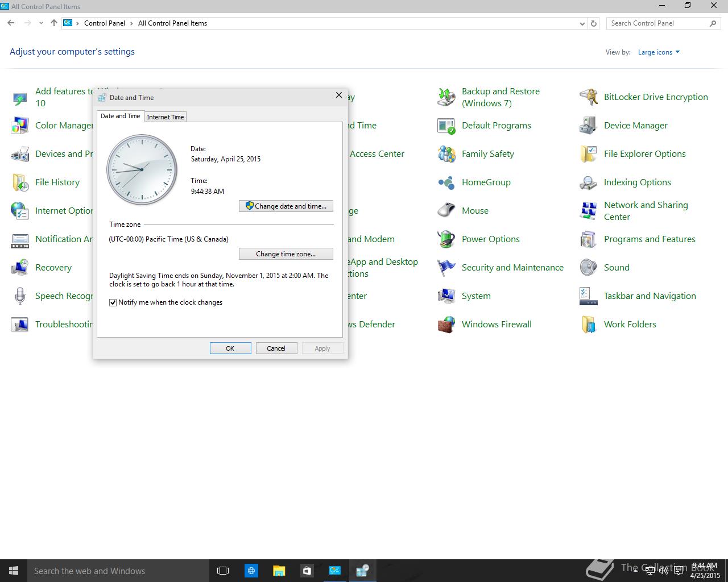
Task: Click the System computer icon
Action: [x=446, y=296]
